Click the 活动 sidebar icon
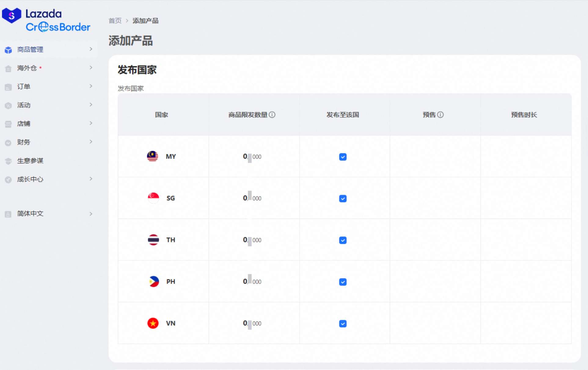588x370 pixels. click(8, 105)
